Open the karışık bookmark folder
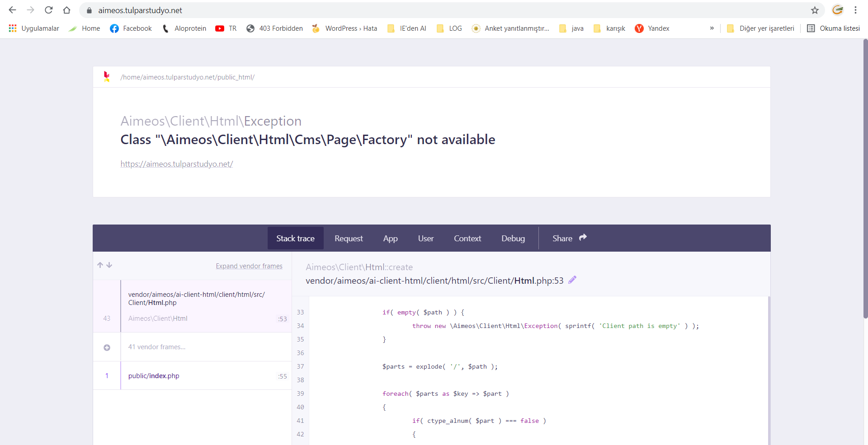This screenshot has height=445, width=868. click(x=609, y=28)
